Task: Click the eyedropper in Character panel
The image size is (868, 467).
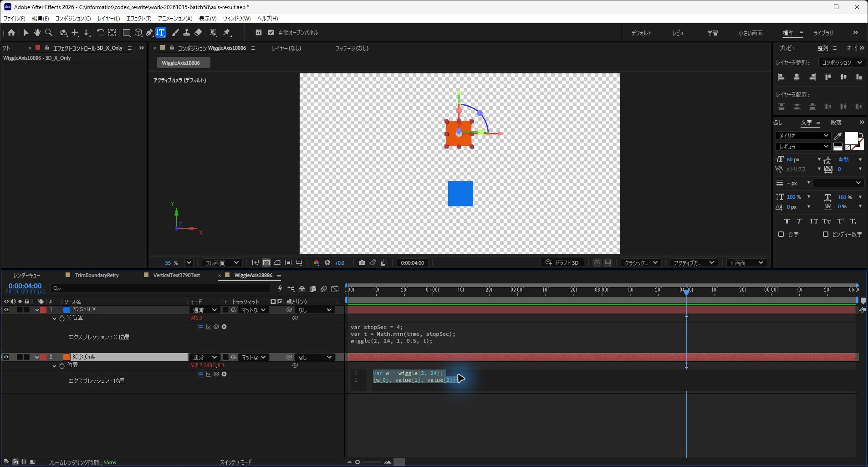Action: pyautogui.click(x=838, y=136)
